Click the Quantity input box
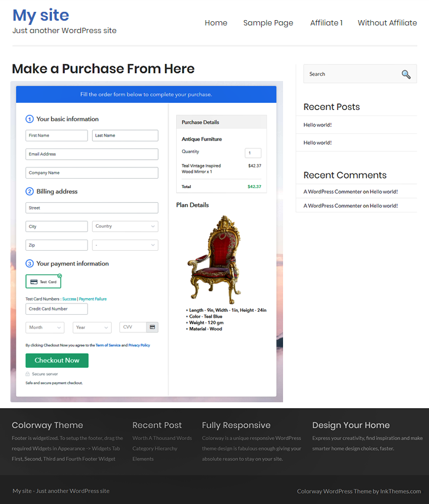429x504 pixels. [253, 153]
